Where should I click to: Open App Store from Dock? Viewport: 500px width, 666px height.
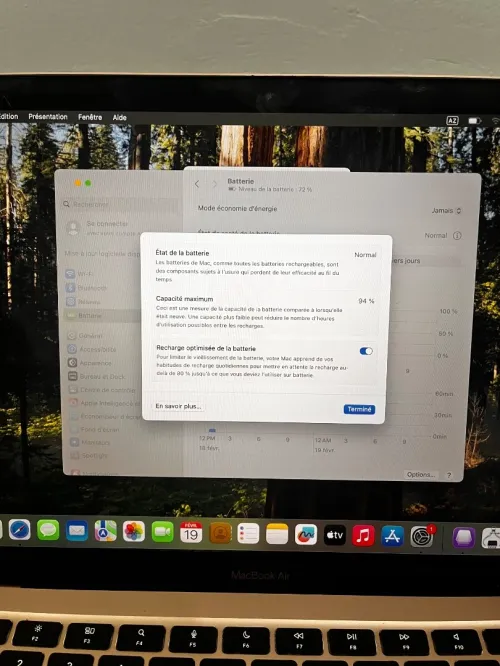point(392,536)
